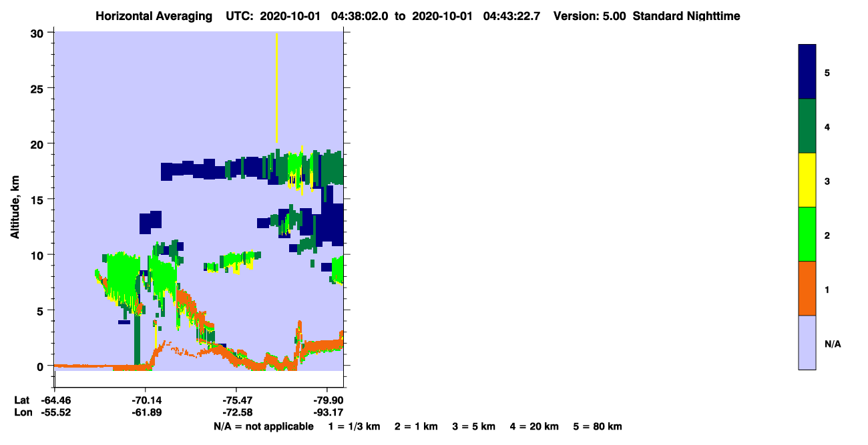Click the longitude value -61.89
This screenshot has width=868, height=445.
146,412
